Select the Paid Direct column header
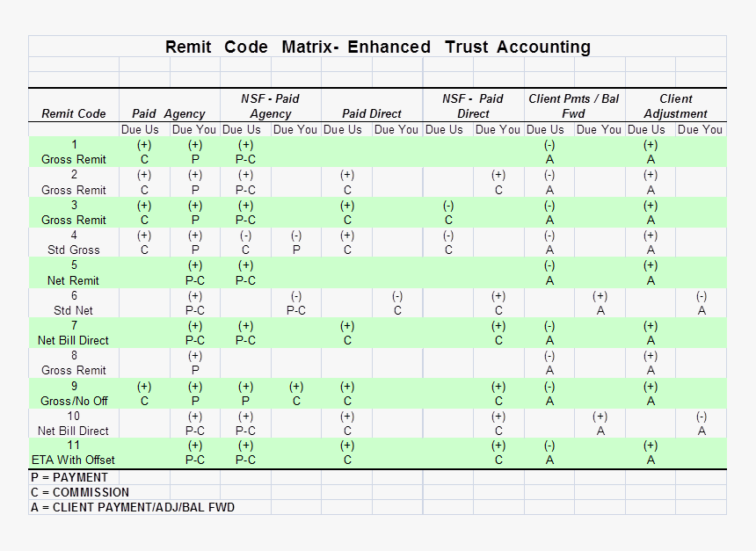 click(372, 114)
